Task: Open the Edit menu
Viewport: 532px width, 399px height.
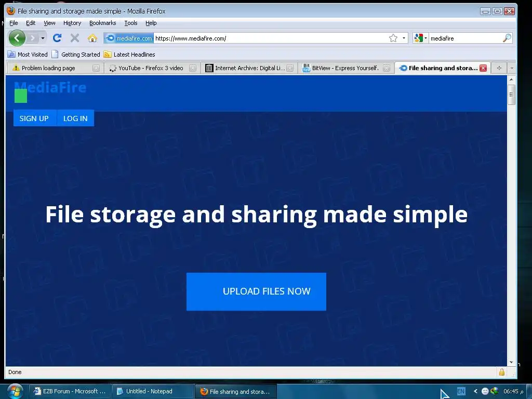Action: pyautogui.click(x=31, y=23)
